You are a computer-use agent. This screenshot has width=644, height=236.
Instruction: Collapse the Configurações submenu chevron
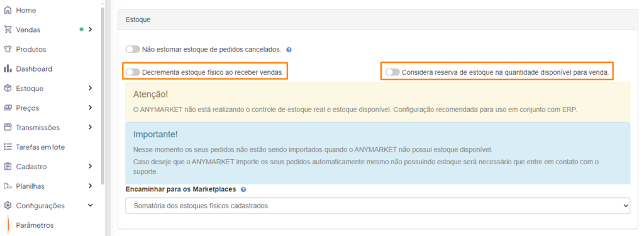coord(91,205)
